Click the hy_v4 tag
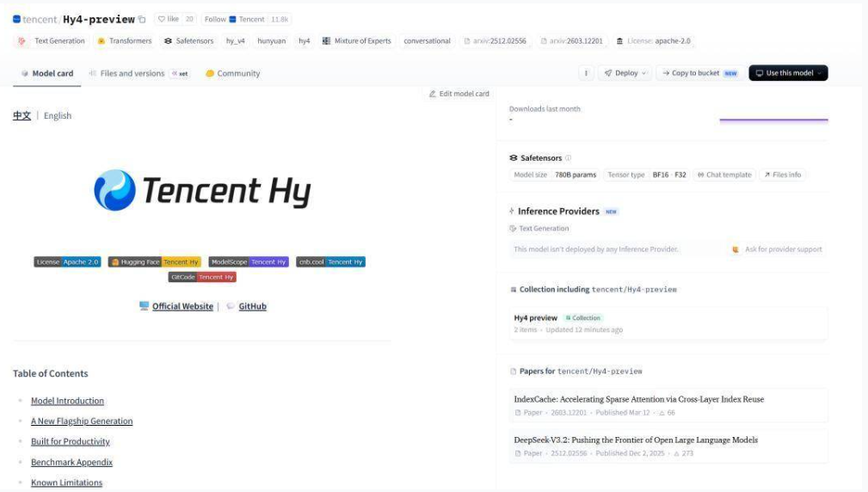868x492 pixels. click(x=235, y=41)
